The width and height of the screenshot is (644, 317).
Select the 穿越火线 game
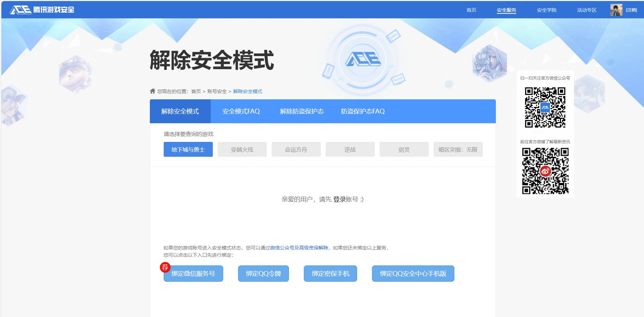pyautogui.click(x=242, y=149)
